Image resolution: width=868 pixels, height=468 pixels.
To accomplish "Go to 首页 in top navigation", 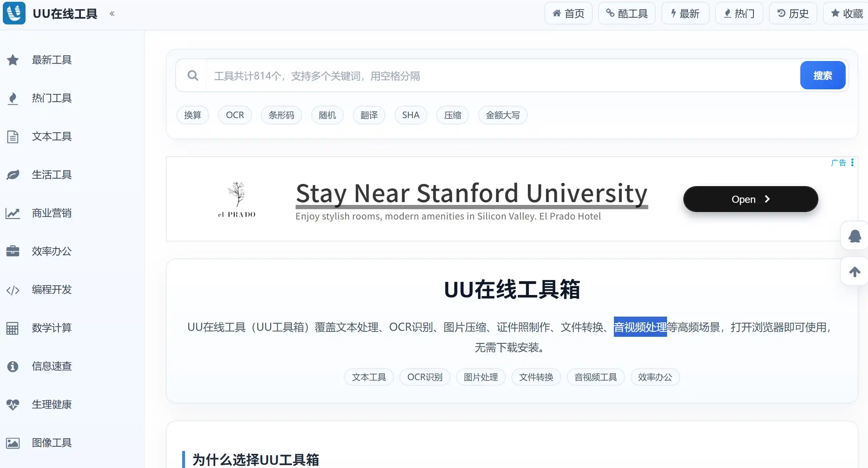I will tap(568, 13).
